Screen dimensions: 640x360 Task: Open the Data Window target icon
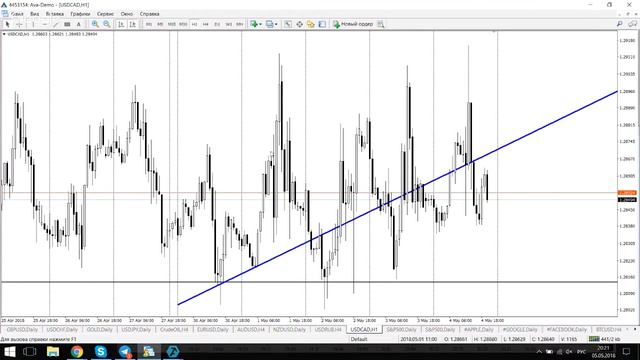(x=299, y=24)
